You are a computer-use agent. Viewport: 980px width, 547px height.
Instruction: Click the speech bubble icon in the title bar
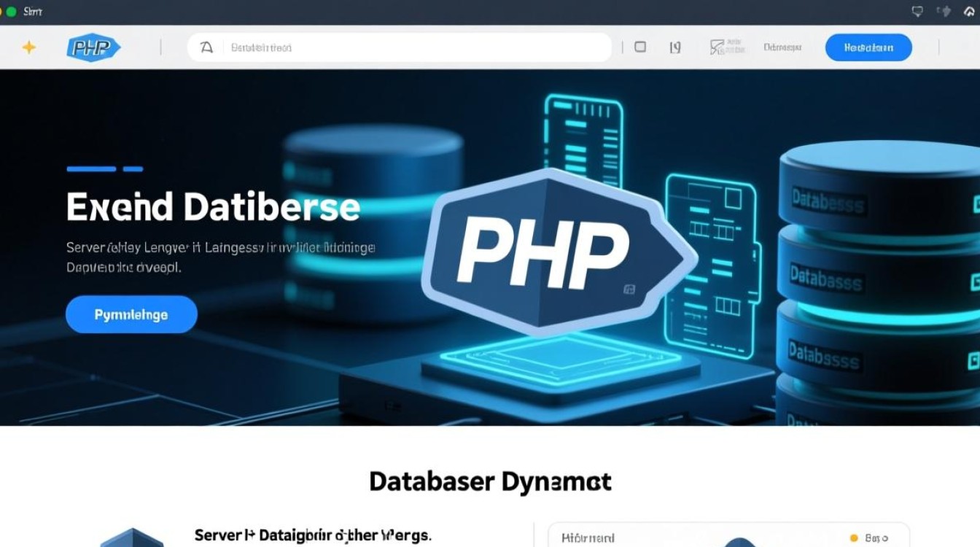click(x=916, y=11)
